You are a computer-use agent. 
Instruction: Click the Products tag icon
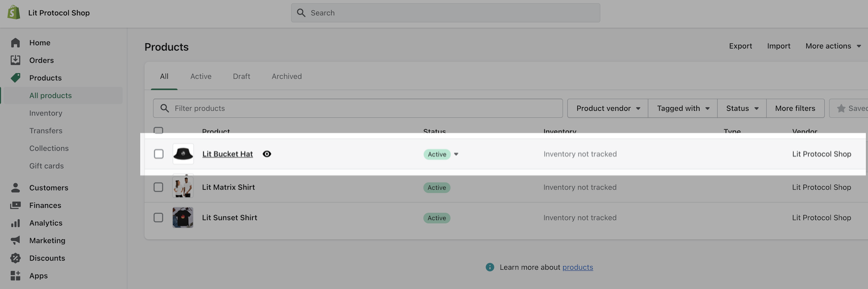click(15, 78)
